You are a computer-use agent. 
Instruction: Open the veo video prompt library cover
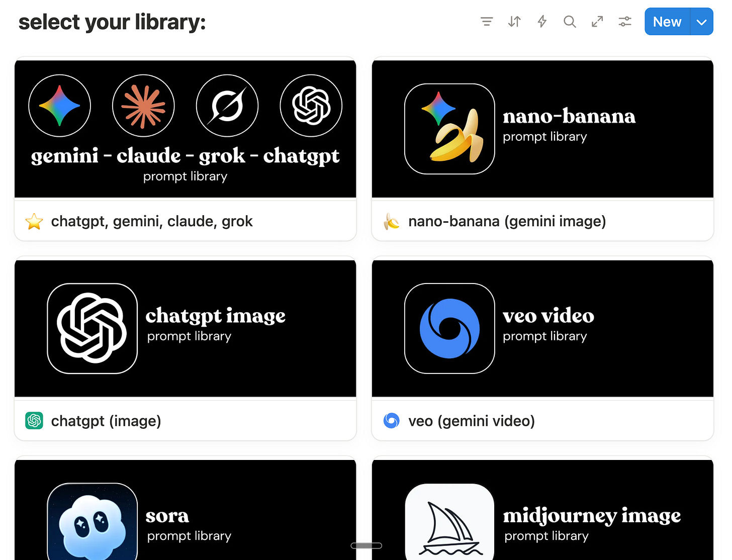[x=542, y=328]
